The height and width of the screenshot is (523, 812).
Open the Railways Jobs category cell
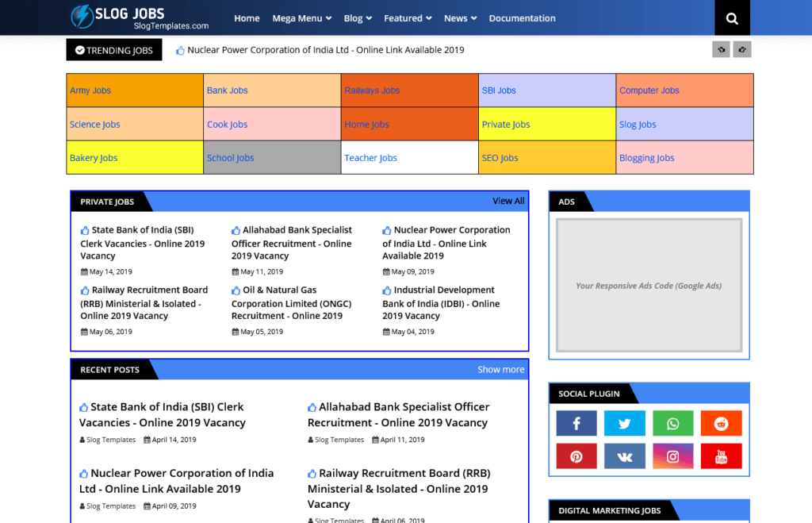(372, 90)
